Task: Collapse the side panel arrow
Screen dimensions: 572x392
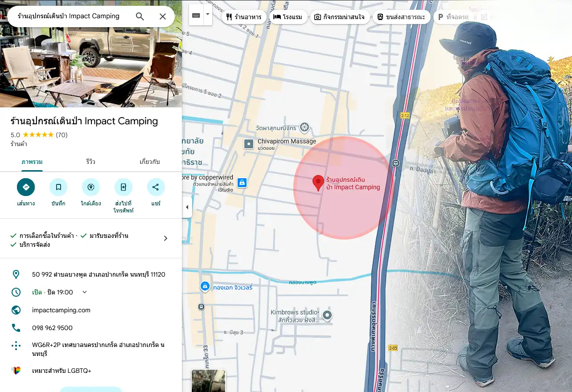Action: pos(187,207)
